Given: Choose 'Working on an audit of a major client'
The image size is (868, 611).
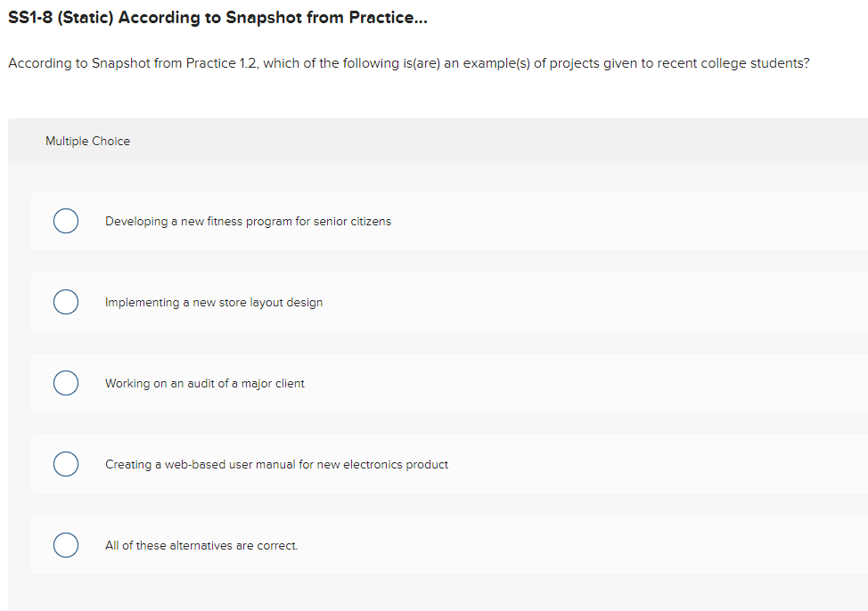Looking at the screenshot, I should tap(204, 383).
